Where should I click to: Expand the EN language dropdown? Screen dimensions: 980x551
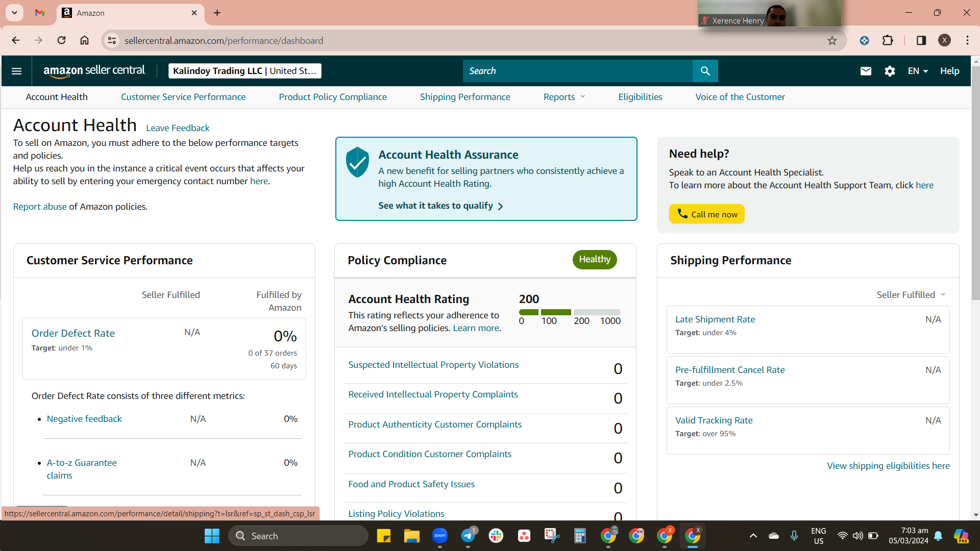point(918,71)
